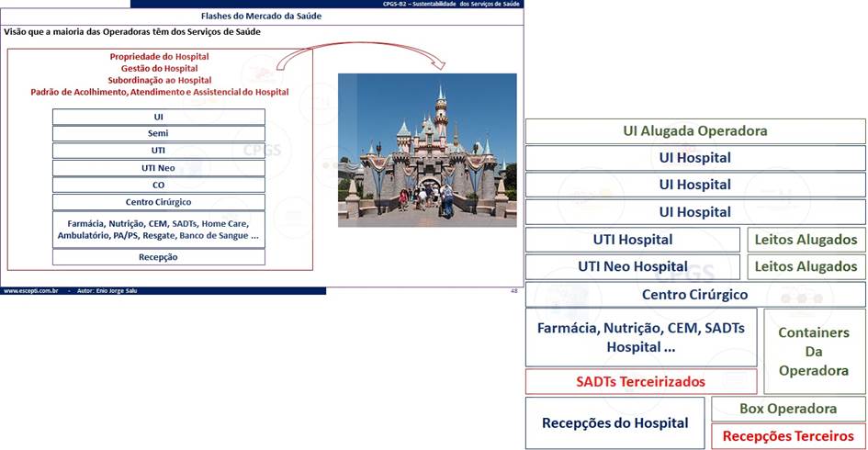Click the 'Leitos Alugados' box beside 'UTI Neo Hospital'
The width and height of the screenshot is (868, 450).
pos(806,267)
